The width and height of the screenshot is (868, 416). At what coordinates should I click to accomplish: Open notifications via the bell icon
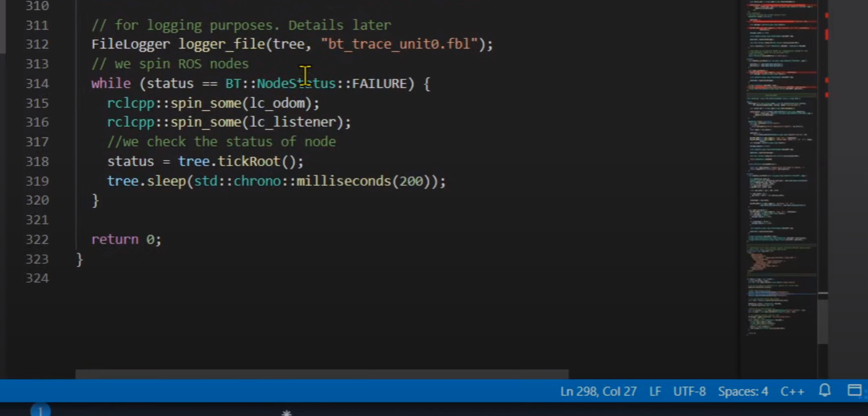(x=825, y=391)
